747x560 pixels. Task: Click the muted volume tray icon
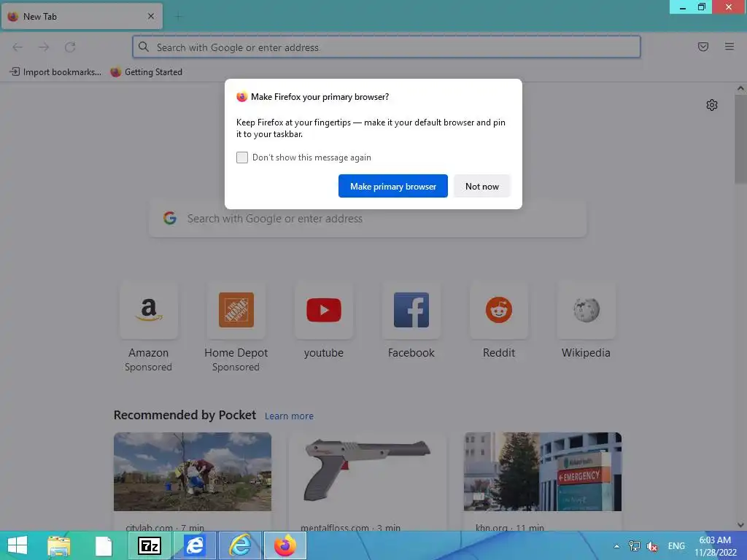(x=652, y=546)
